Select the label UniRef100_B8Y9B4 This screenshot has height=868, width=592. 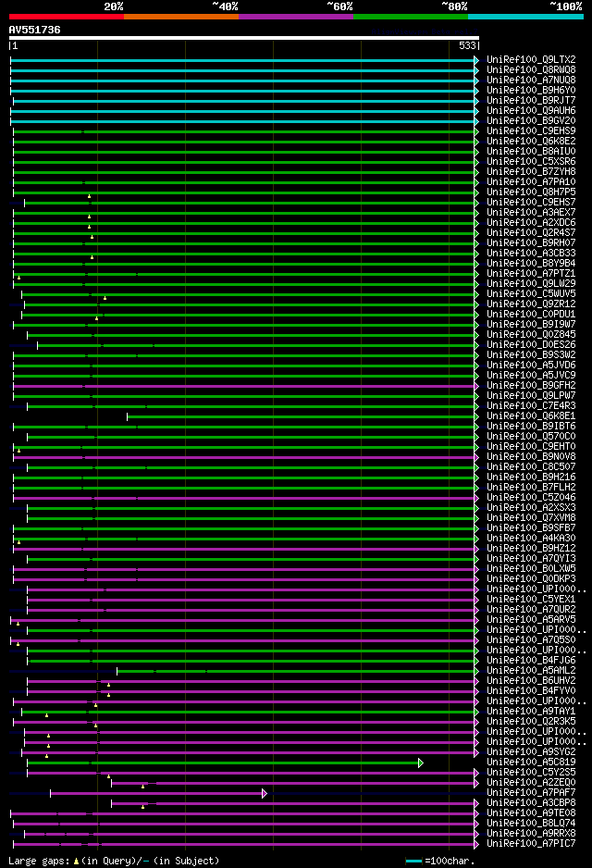pos(531,264)
